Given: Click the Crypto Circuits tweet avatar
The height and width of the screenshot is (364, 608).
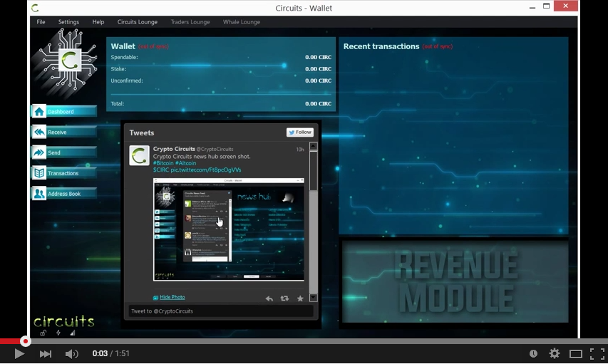Looking at the screenshot, I should [139, 155].
